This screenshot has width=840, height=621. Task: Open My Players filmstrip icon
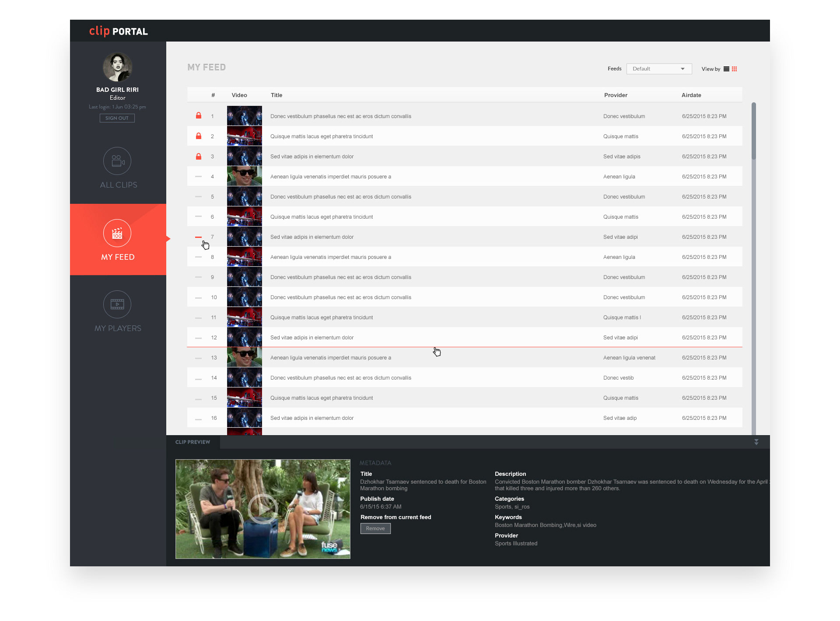[x=117, y=304]
